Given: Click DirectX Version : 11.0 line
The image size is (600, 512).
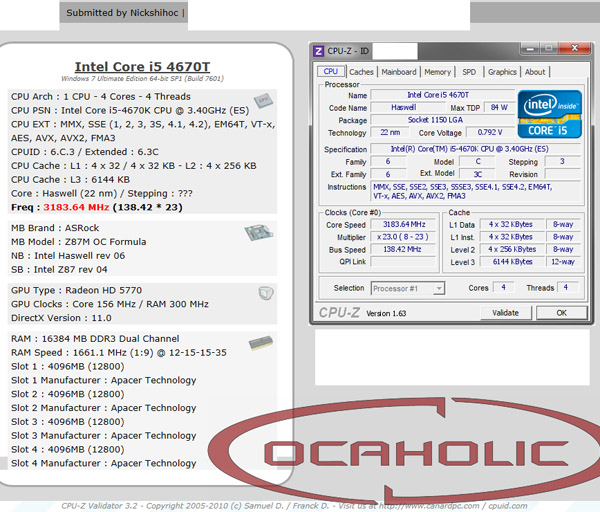Looking at the screenshot, I should point(61,318).
